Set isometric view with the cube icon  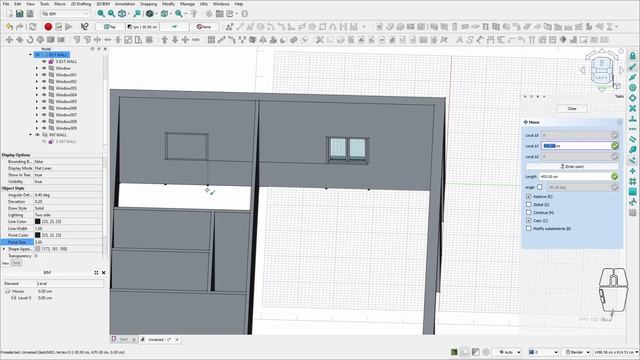point(122,13)
